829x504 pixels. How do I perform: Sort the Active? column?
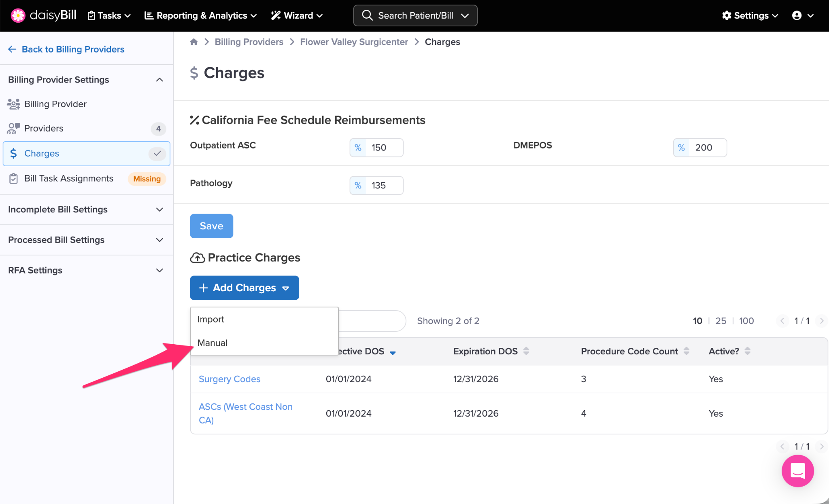pyautogui.click(x=747, y=351)
